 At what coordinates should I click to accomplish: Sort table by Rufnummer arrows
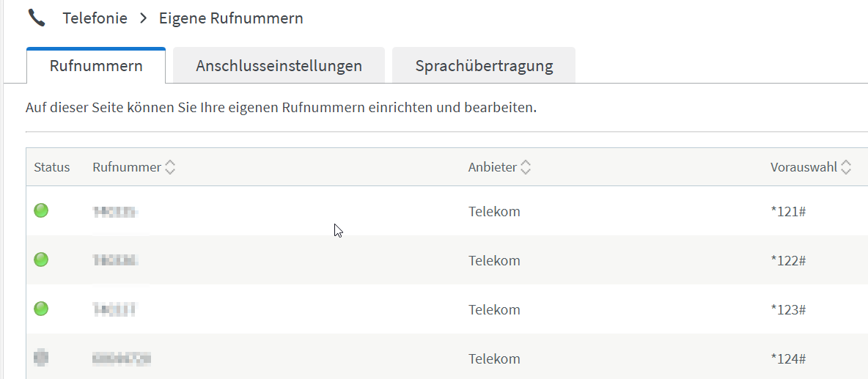(170, 167)
